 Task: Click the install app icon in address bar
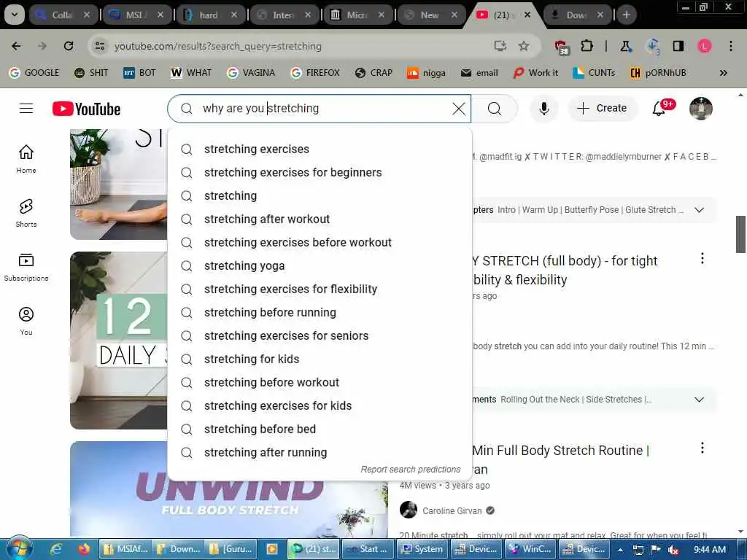point(500,46)
